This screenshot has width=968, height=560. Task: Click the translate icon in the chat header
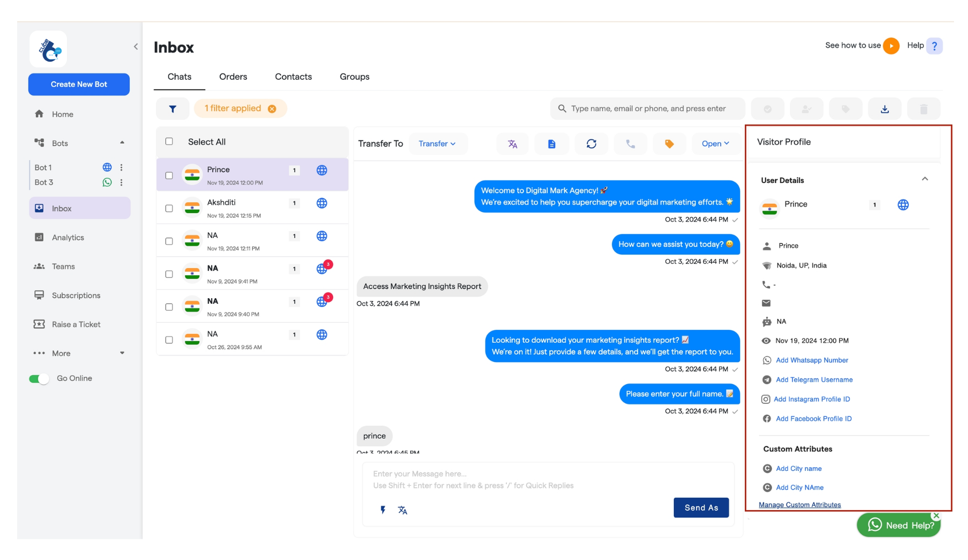513,144
